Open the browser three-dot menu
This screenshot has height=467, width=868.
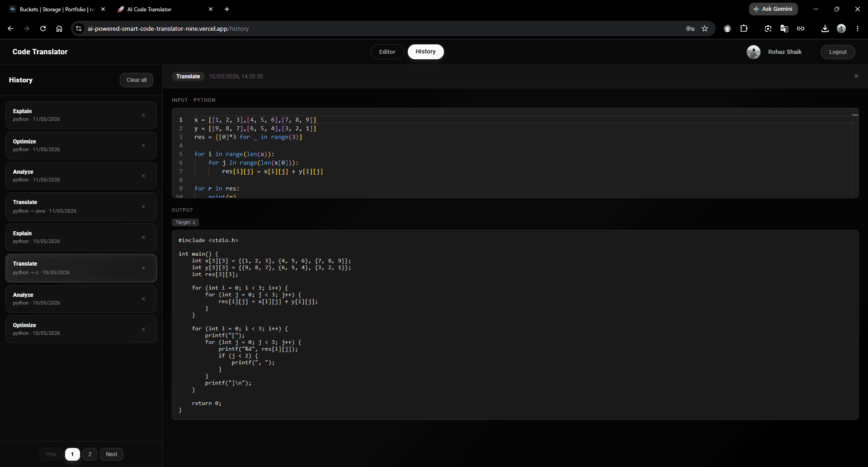pos(858,29)
